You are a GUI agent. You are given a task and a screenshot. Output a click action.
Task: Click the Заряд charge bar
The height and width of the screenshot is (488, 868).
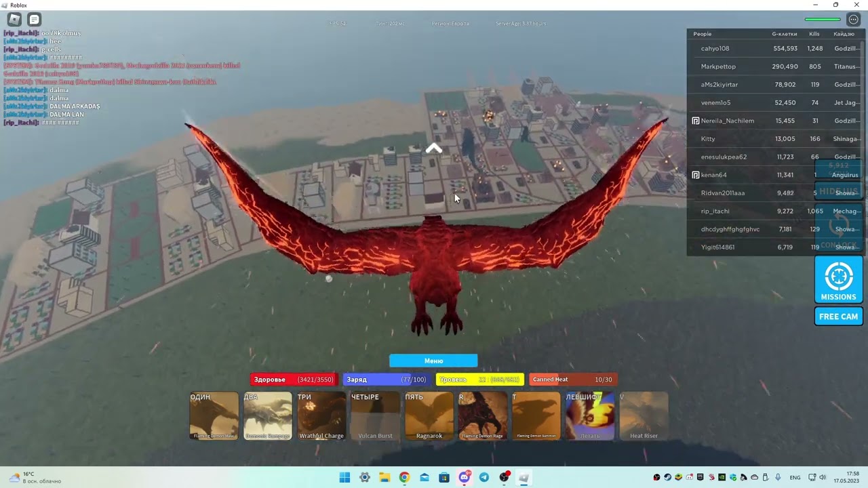[387, 380]
